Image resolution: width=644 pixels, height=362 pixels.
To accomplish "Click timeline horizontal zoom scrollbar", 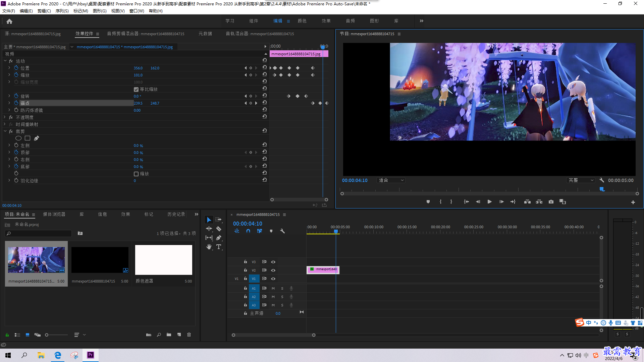I will click(273, 335).
